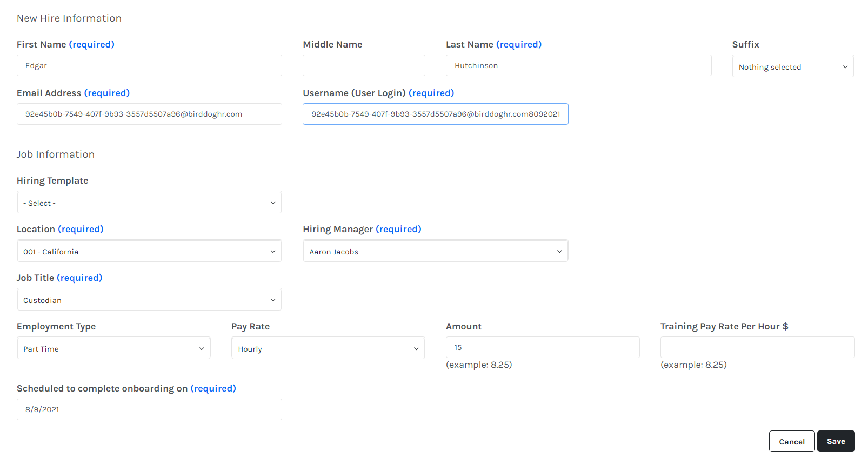The height and width of the screenshot is (465, 868).
Task: Open the Hiring Manager dropdown showing Aaron Jacobs
Action: point(436,251)
